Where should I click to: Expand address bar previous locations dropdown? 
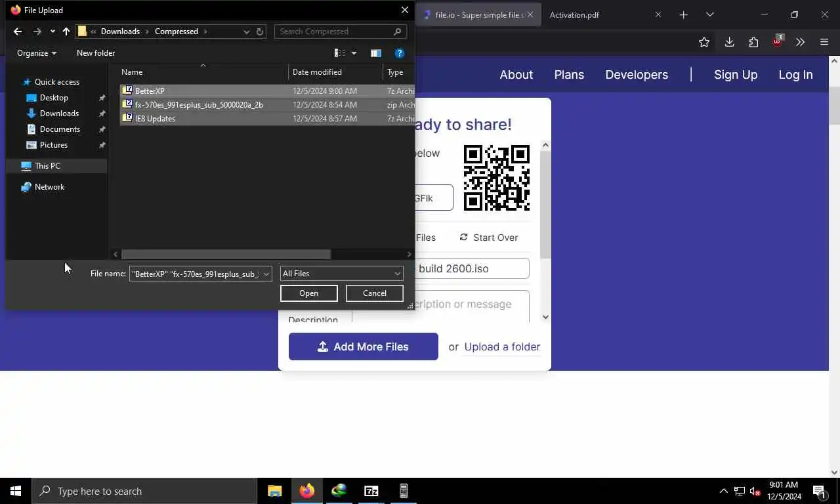[246, 31]
